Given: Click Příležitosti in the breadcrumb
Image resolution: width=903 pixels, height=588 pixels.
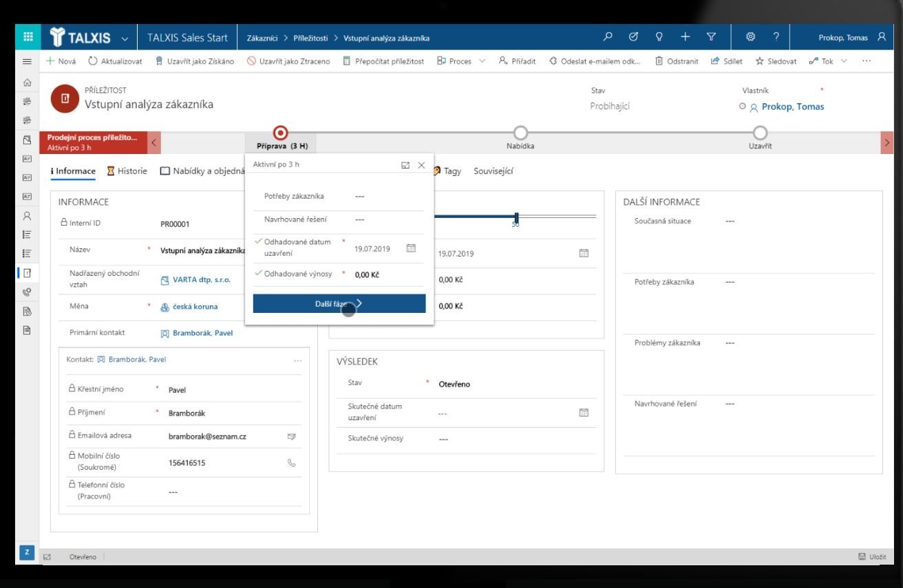Looking at the screenshot, I should tap(310, 38).
